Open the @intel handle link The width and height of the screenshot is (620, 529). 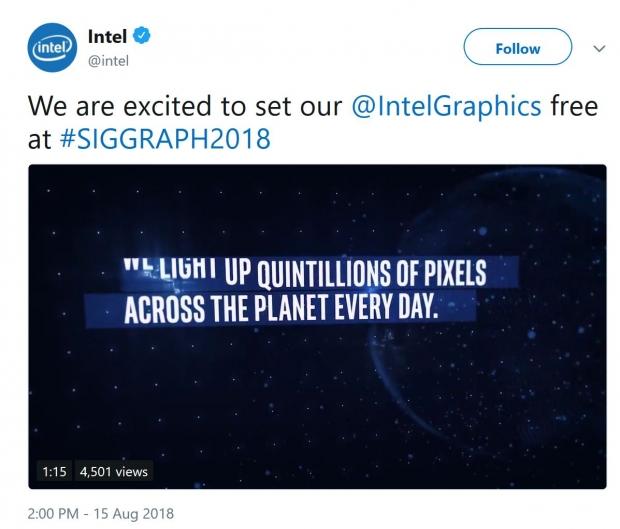tap(108, 61)
